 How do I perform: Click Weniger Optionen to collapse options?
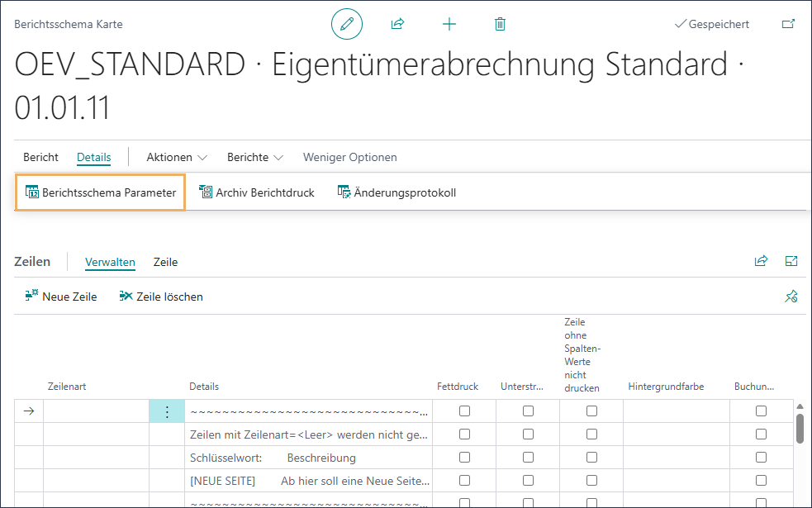(x=349, y=157)
